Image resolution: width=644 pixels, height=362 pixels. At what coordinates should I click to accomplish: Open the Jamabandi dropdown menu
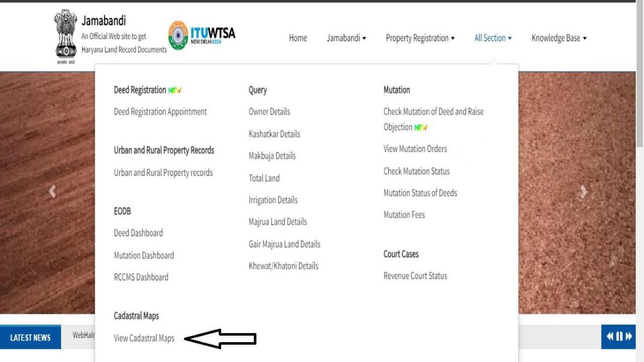point(346,38)
